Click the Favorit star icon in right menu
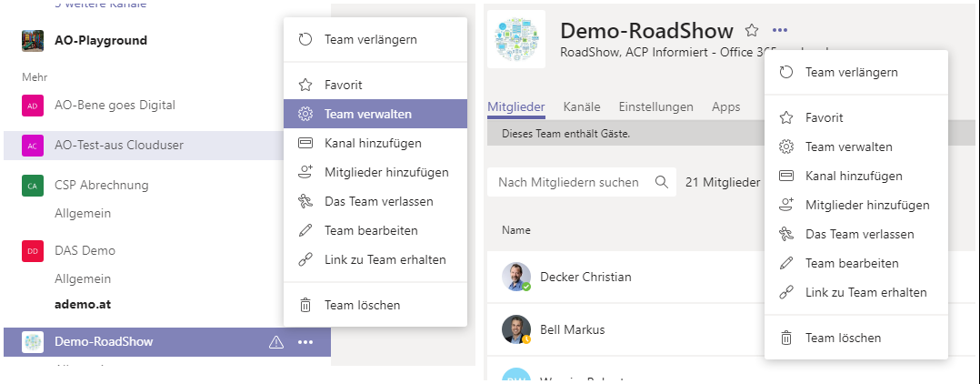980x384 pixels. pos(786,117)
